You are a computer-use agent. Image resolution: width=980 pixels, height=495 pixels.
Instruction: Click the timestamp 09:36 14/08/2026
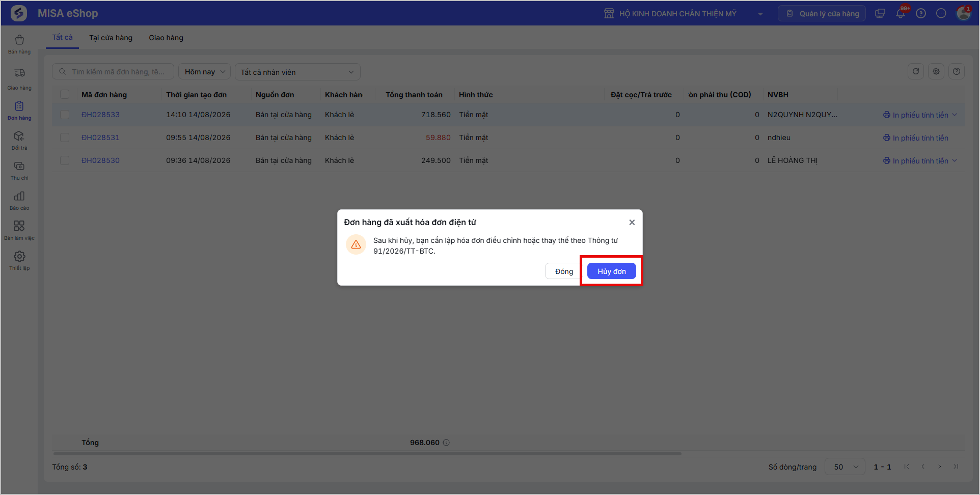pos(198,160)
